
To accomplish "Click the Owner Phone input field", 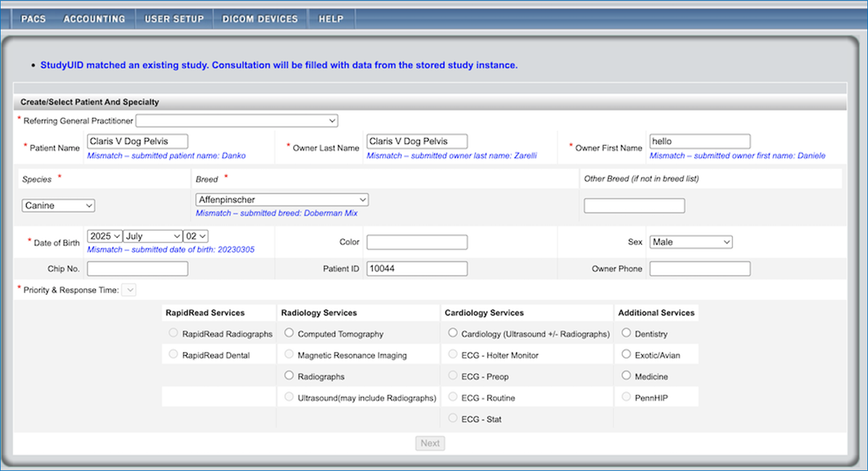I will tap(699, 268).
